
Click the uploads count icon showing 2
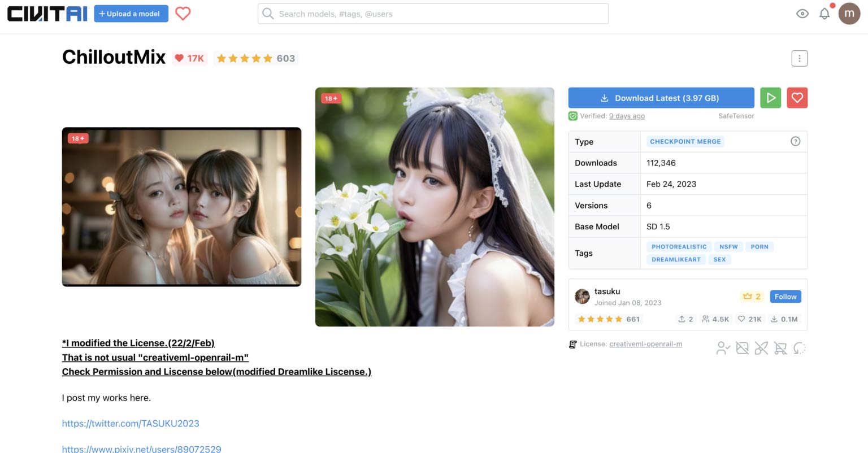[x=685, y=319]
